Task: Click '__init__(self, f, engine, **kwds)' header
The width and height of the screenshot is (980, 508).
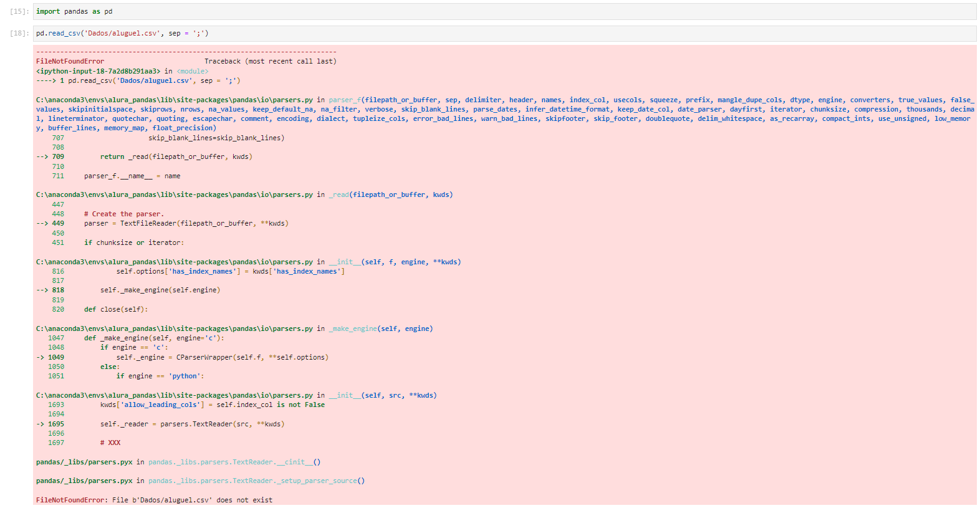Action: point(395,262)
